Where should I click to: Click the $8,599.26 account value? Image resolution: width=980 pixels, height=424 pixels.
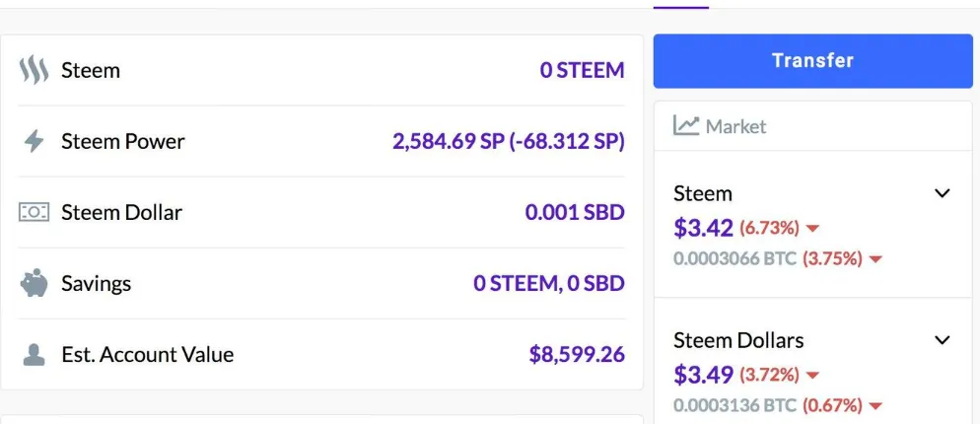[577, 355]
